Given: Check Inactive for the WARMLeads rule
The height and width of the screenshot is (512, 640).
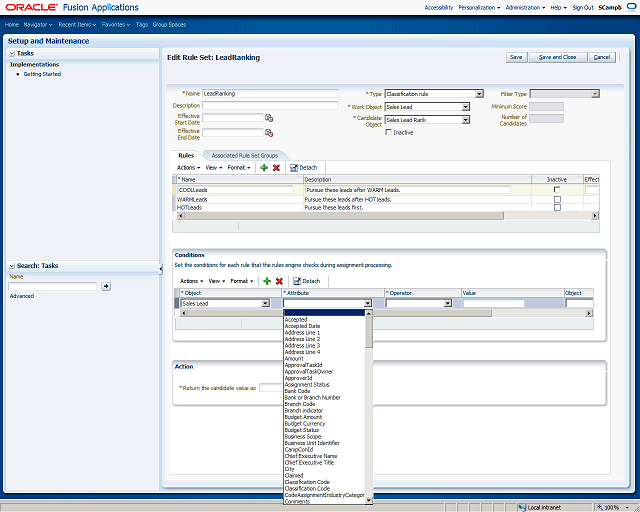Looking at the screenshot, I should click(557, 199).
